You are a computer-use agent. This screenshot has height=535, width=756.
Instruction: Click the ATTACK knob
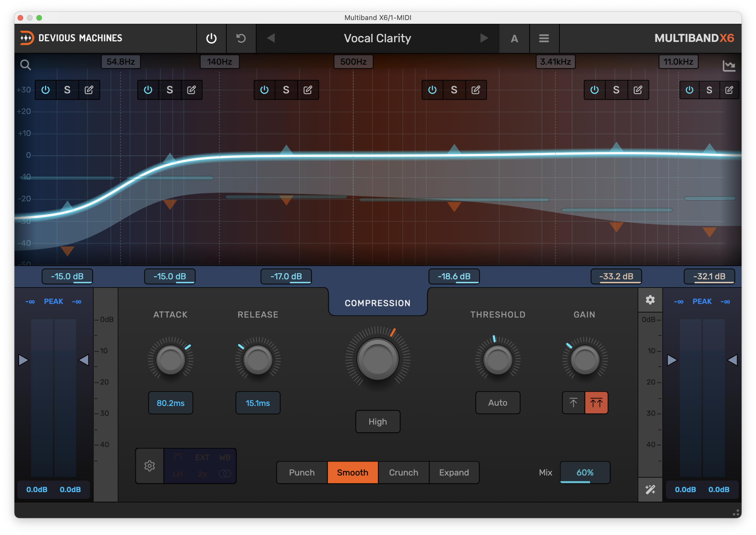pos(171,359)
